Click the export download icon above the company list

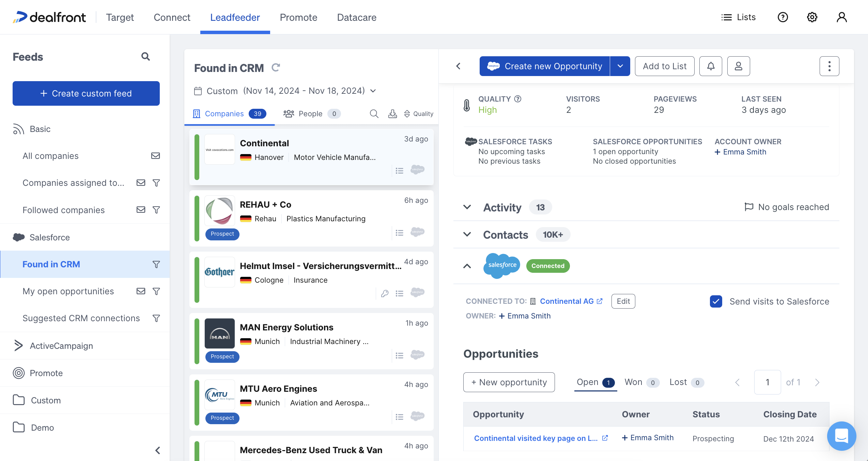(x=392, y=114)
